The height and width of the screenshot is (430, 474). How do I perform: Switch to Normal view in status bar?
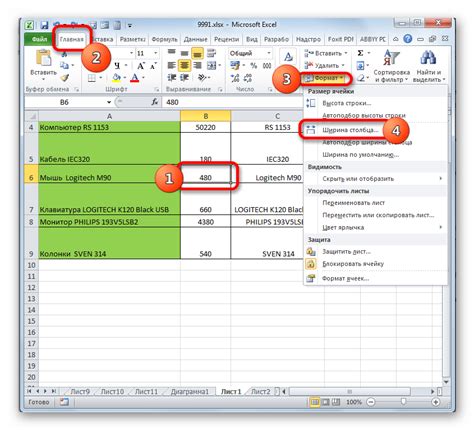pos(314,402)
